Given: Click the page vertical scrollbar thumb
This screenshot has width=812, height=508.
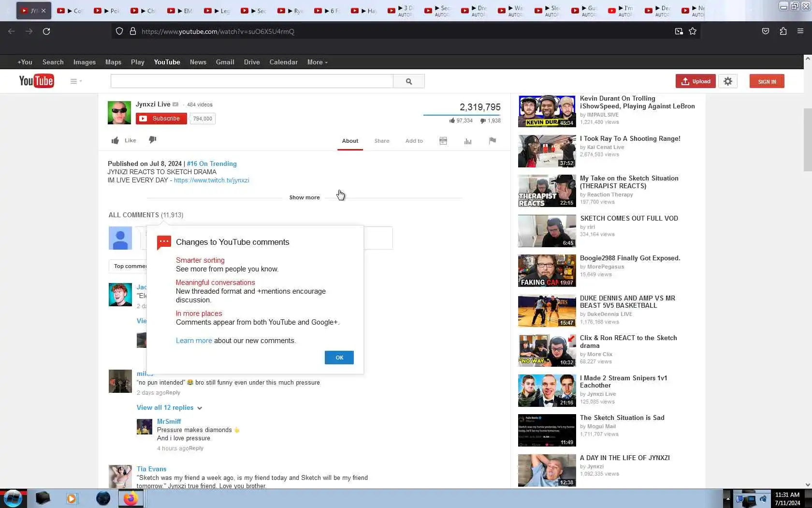Looking at the screenshot, I should coord(808,140).
